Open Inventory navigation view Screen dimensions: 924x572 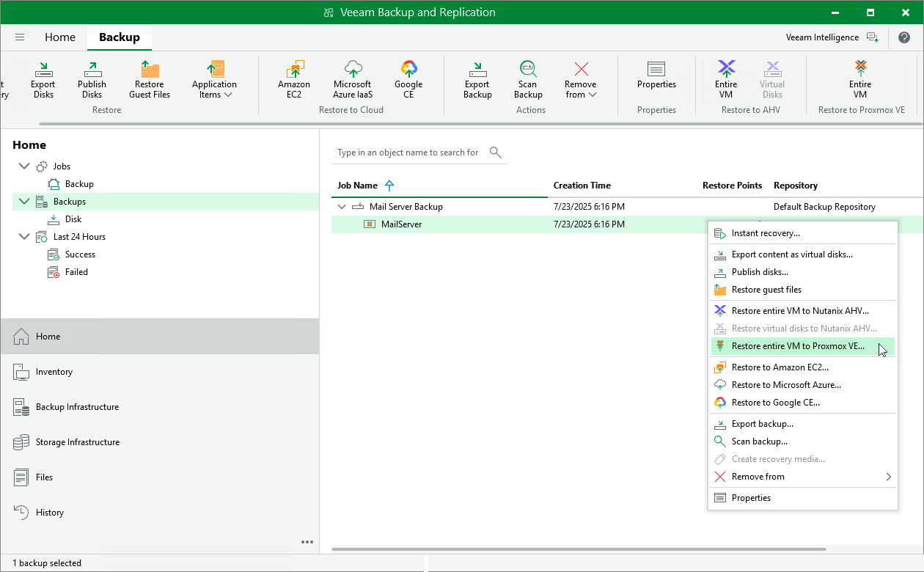(160, 372)
